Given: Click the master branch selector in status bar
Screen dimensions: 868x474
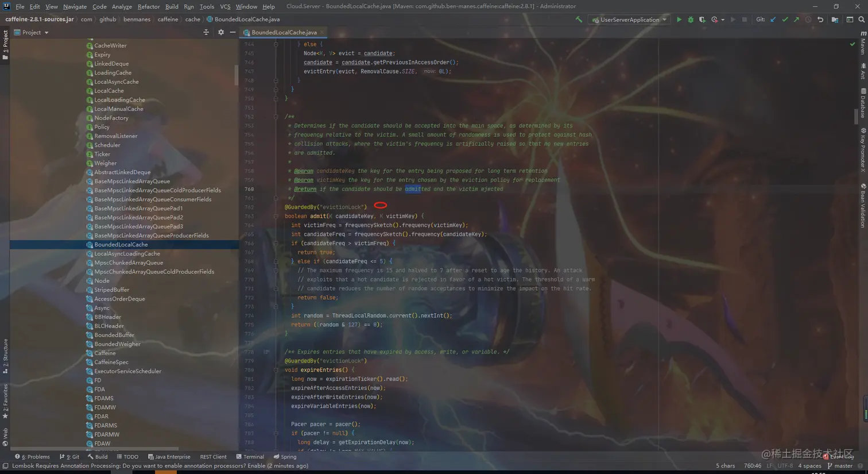Looking at the screenshot, I should click(x=840, y=466).
